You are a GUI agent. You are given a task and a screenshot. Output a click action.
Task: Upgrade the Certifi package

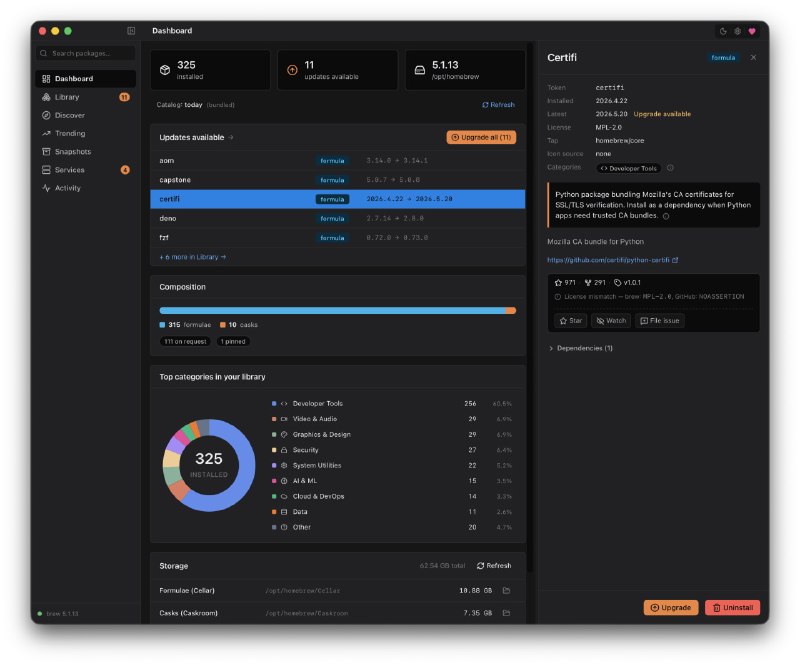pos(671,607)
